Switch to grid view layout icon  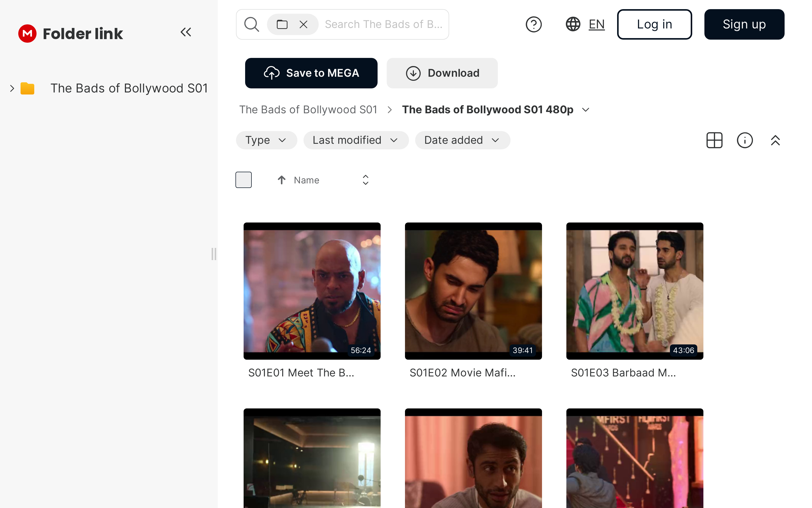[x=714, y=140]
